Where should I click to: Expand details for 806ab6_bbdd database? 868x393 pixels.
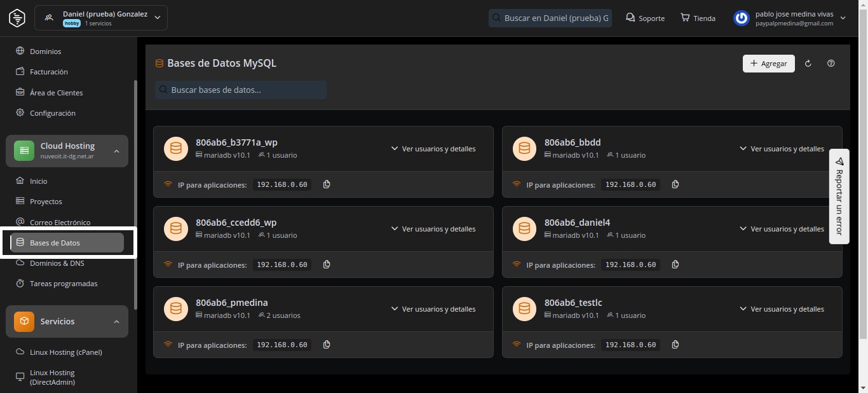[782, 149]
